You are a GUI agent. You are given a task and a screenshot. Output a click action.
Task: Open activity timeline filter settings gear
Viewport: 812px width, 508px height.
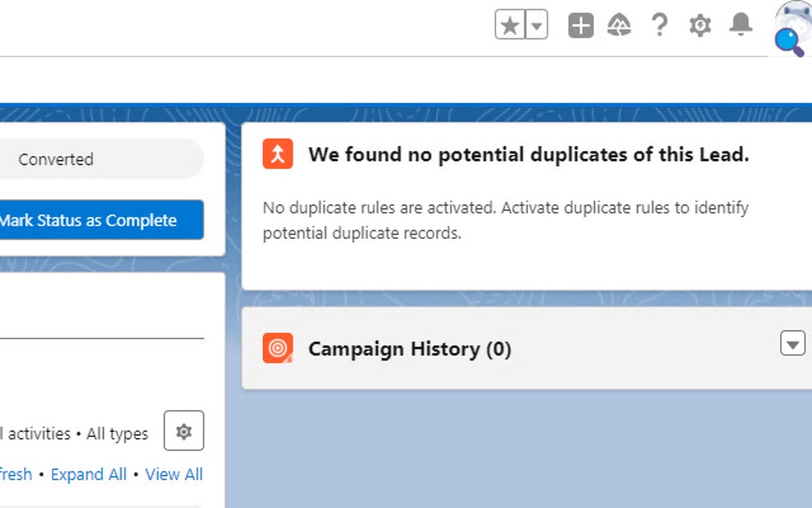tap(184, 431)
